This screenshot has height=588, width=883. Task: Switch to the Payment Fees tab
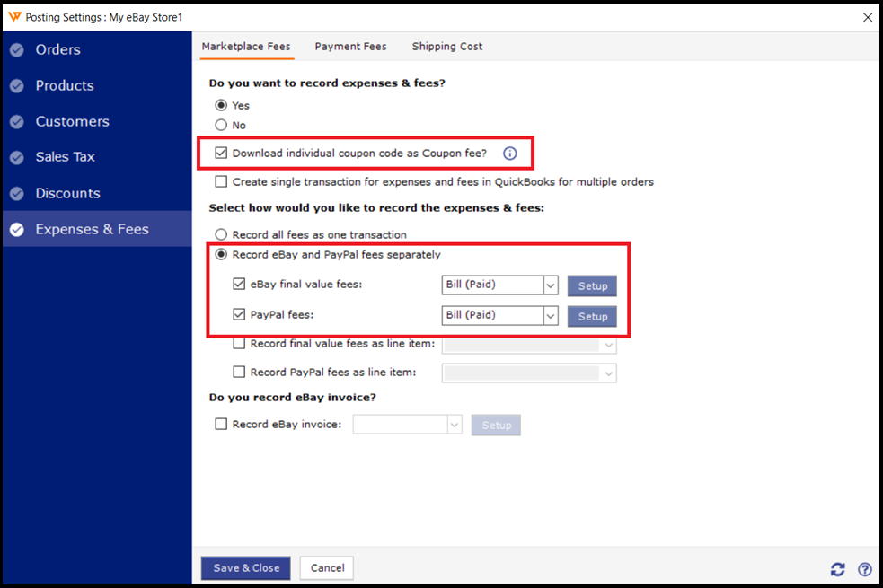coord(350,47)
